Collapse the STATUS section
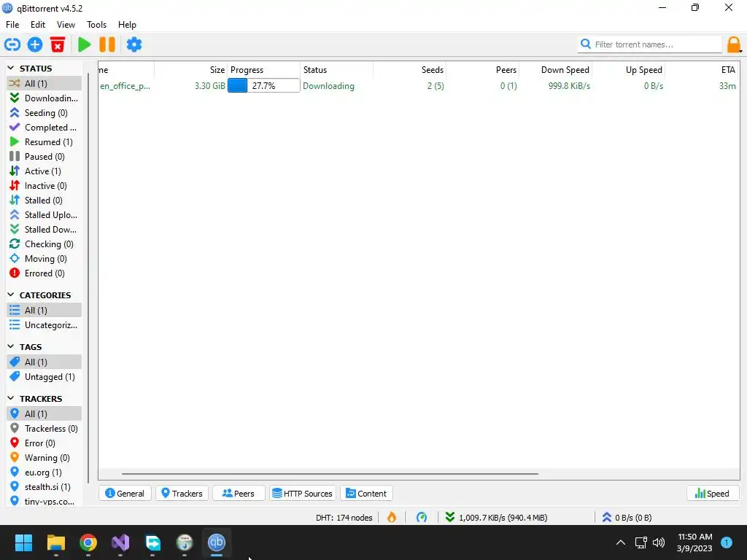 (11, 68)
